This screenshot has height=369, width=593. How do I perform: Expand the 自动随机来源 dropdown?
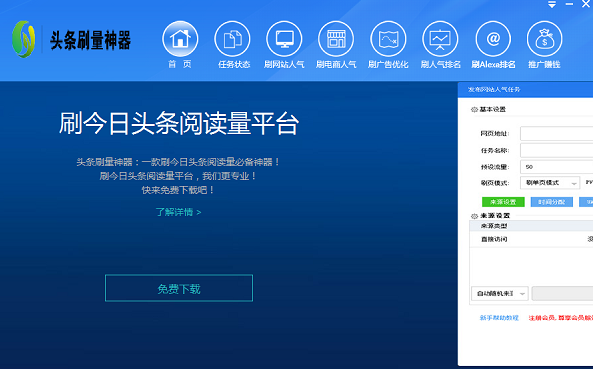click(500, 293)
